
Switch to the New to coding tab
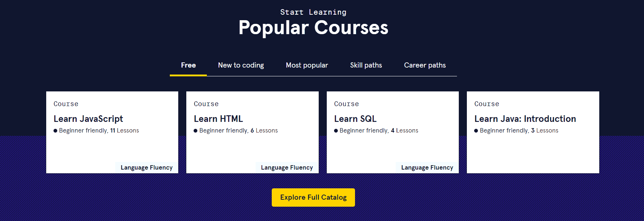(x=241, y=65)
